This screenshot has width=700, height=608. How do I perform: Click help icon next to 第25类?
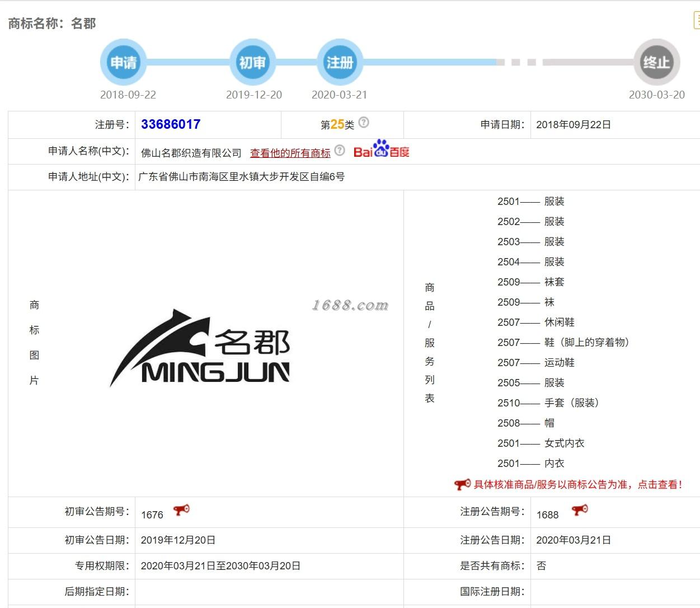tap(364, 123)
